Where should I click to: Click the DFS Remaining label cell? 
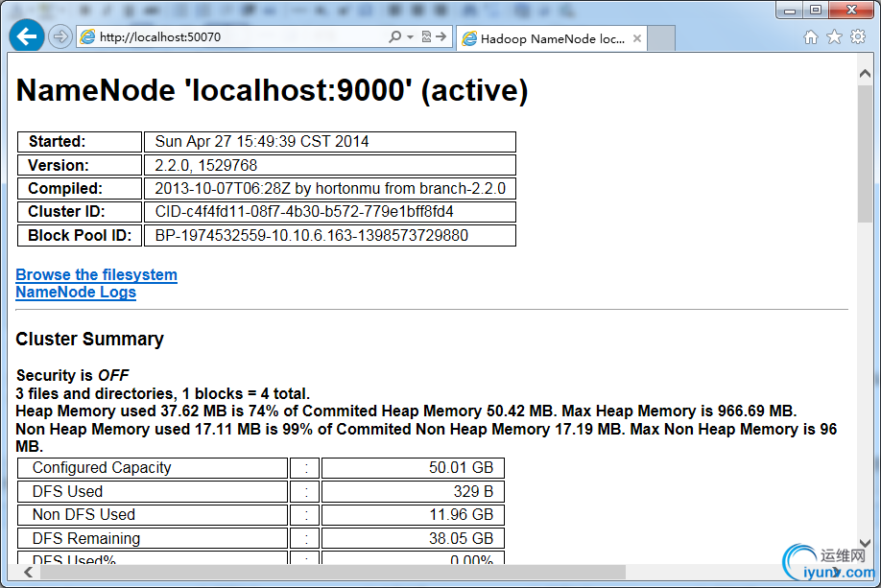[x=153, y=538]
